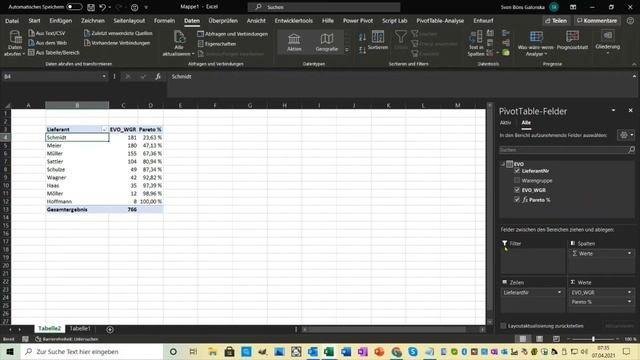
Task: Click the field list Suchen input
Action: click(x=567, y=150)
